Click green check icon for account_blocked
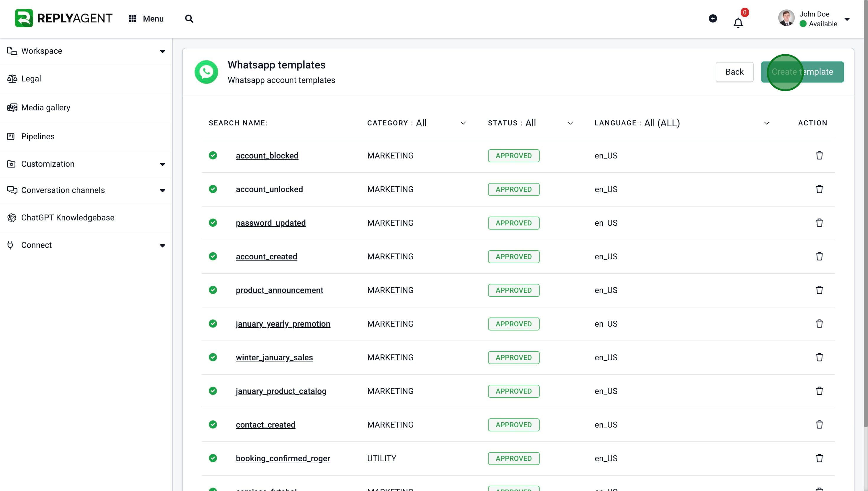 (213, 156)
